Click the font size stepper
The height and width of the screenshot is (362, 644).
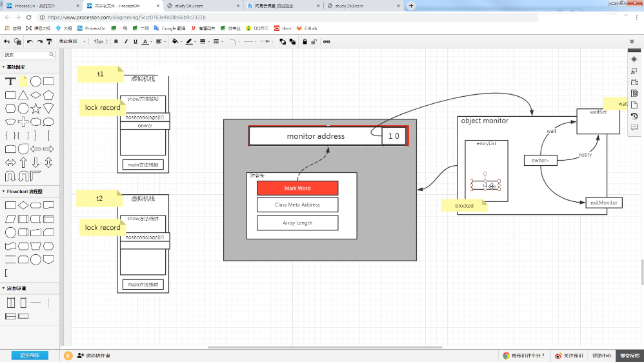(x=101, y=41)
